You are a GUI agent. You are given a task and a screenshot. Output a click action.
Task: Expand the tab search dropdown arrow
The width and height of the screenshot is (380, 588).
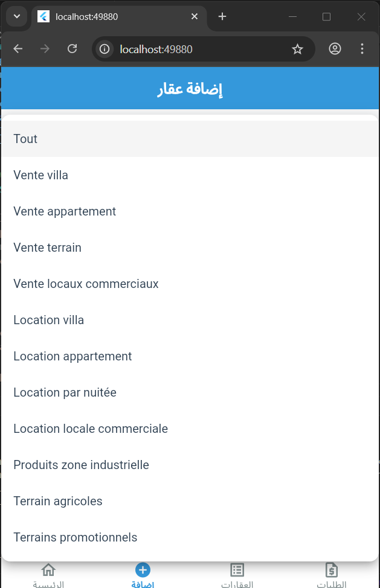[x=16, y=16]
